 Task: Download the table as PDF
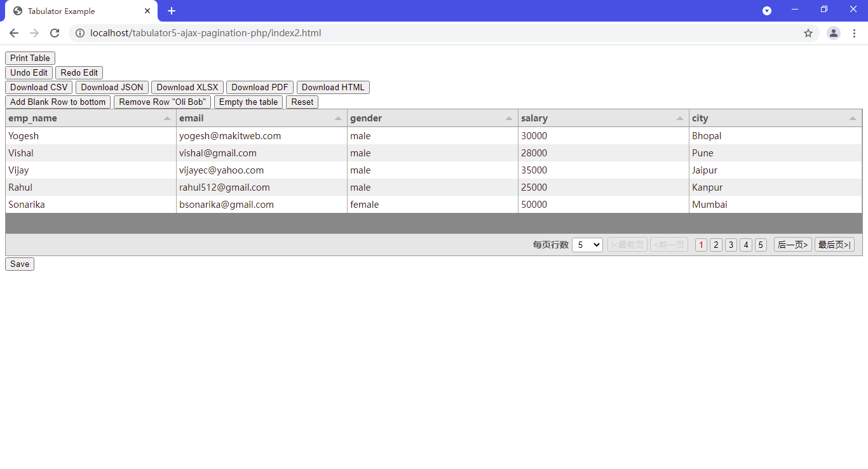[260, 87]
